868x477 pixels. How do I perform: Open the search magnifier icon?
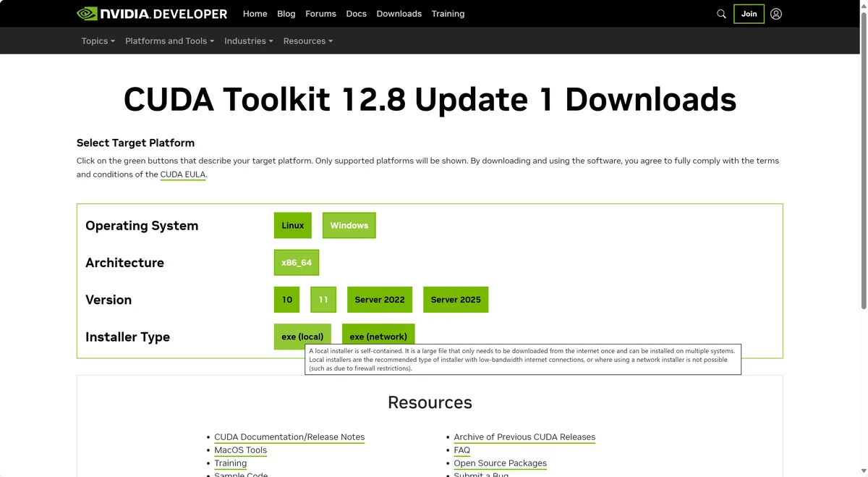click(x=721, y=14)
